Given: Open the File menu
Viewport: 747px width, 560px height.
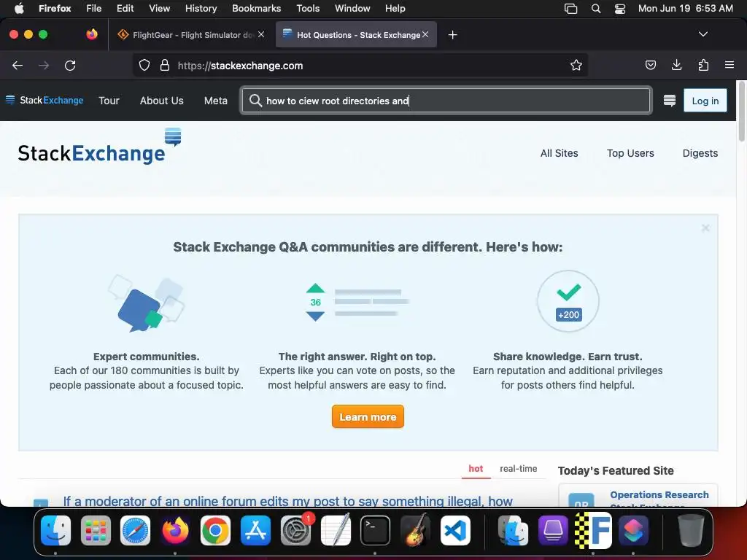Looking at the screenshot, I should pos(94,8).
